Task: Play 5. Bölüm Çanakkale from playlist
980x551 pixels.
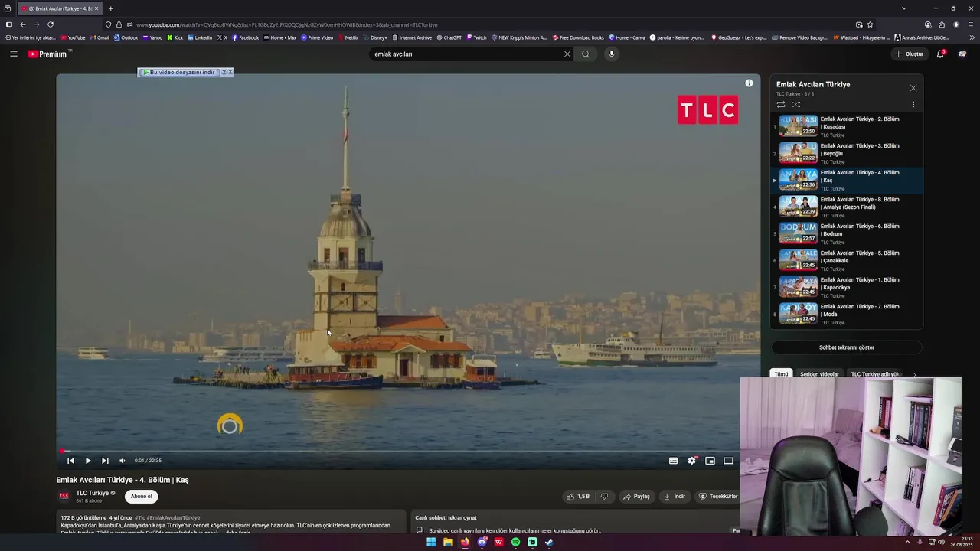Action: (x=846, y=260)
